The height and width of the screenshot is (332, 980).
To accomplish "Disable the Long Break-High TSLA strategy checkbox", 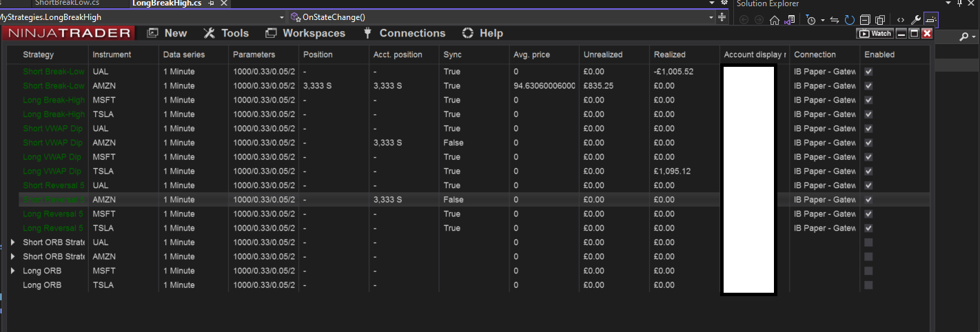I will [868, 114].
